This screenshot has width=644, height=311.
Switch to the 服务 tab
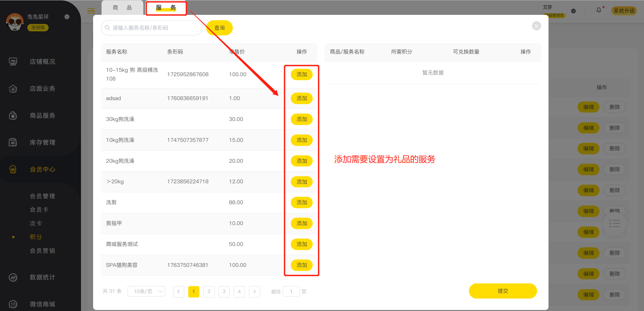(166, 8)
